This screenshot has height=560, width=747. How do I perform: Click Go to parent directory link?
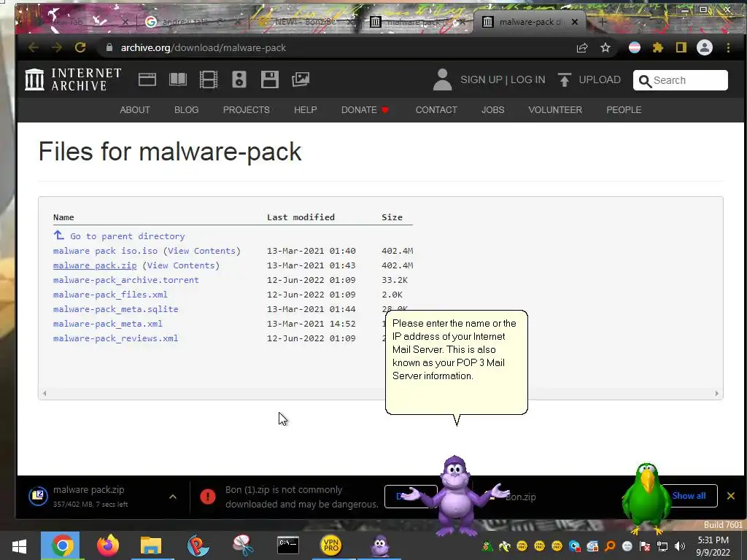[127, 236]
